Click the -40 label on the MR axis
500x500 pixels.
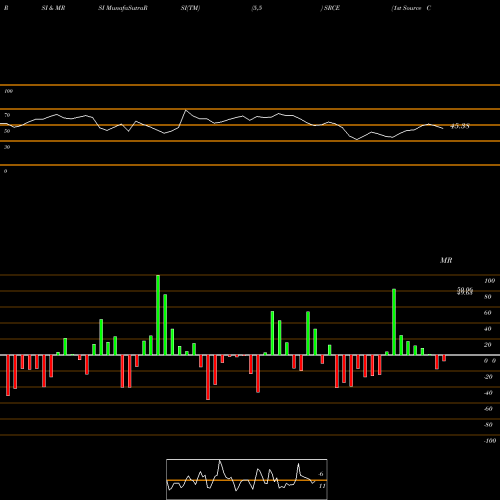488,393
